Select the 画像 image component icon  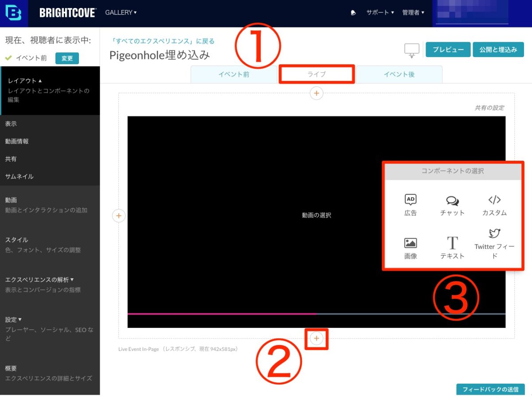[x=411, y=248]
